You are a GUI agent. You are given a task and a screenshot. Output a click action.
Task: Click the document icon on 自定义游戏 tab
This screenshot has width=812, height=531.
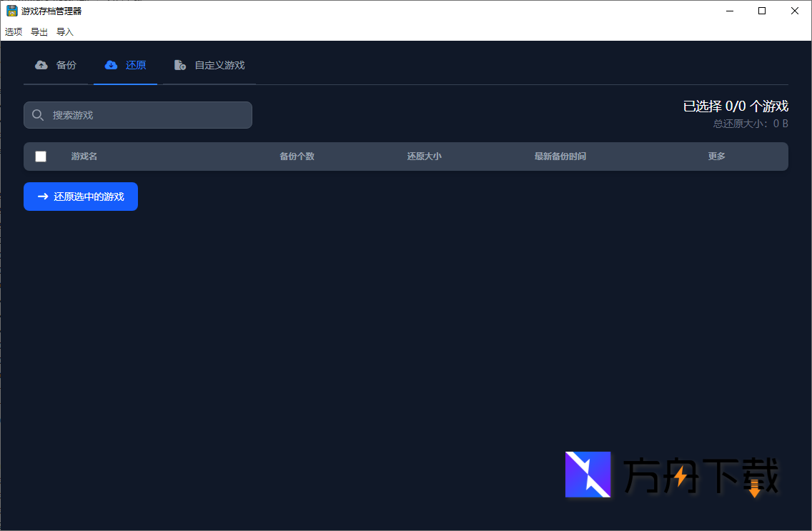tap(180, 64)
